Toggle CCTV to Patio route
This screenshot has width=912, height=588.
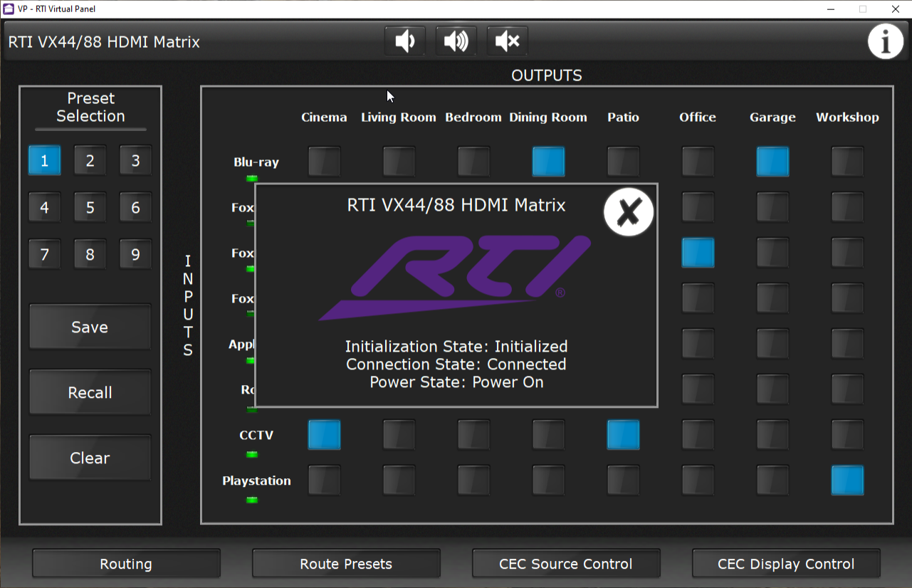[x=623, y=435]
